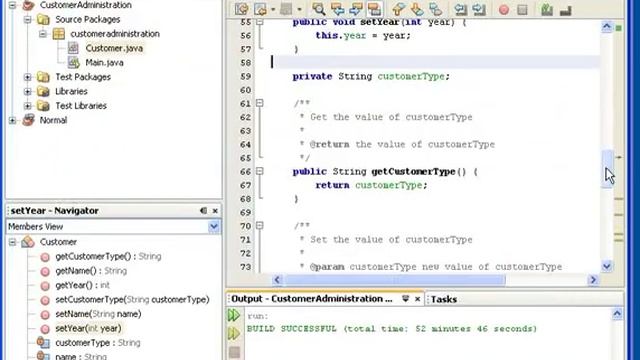Image resolution: width=640 pixels, height=360 pixels.
Task: Click the Stop square icon in the Output sidebar
Action: (x=234, y=352)
